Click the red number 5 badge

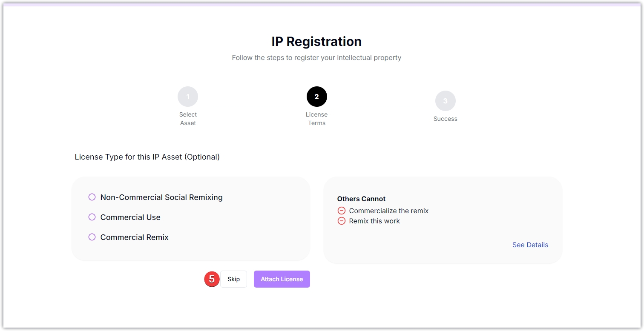click(x=212, y=279)
